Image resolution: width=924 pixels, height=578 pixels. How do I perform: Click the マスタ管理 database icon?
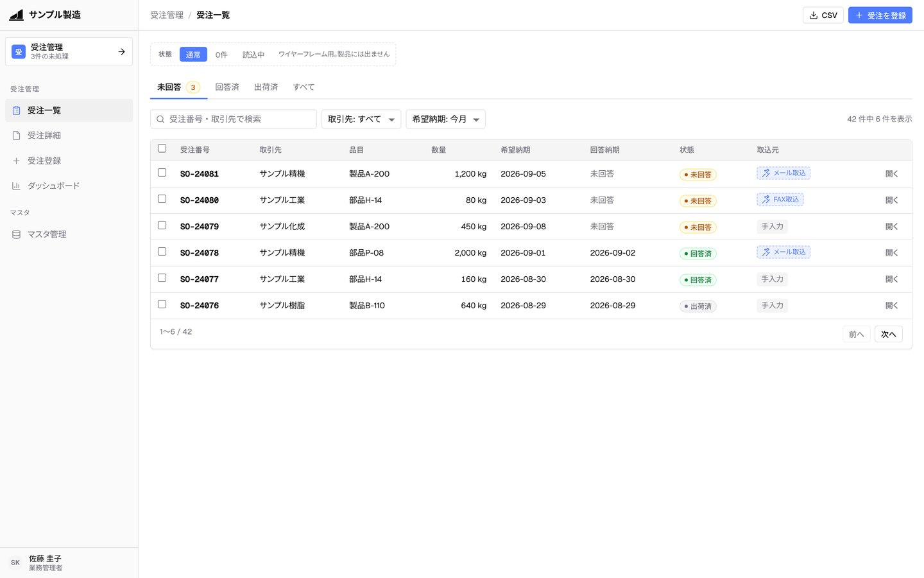point(16,234)
